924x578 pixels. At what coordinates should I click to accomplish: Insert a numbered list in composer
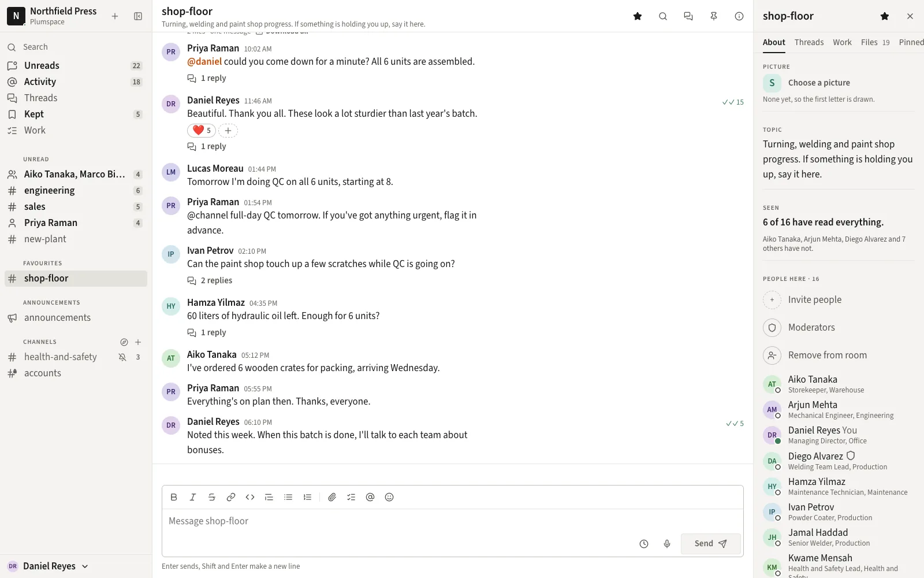(307, 497)
